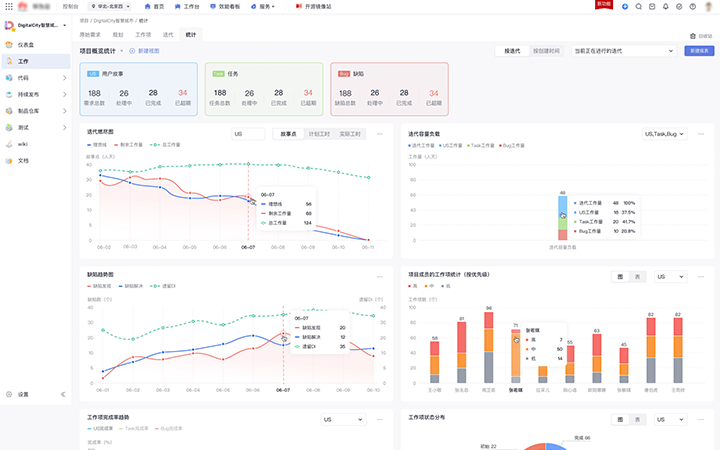
Task: Open the 华北-北京四 region dropdown
Action: tap(110, 6)
